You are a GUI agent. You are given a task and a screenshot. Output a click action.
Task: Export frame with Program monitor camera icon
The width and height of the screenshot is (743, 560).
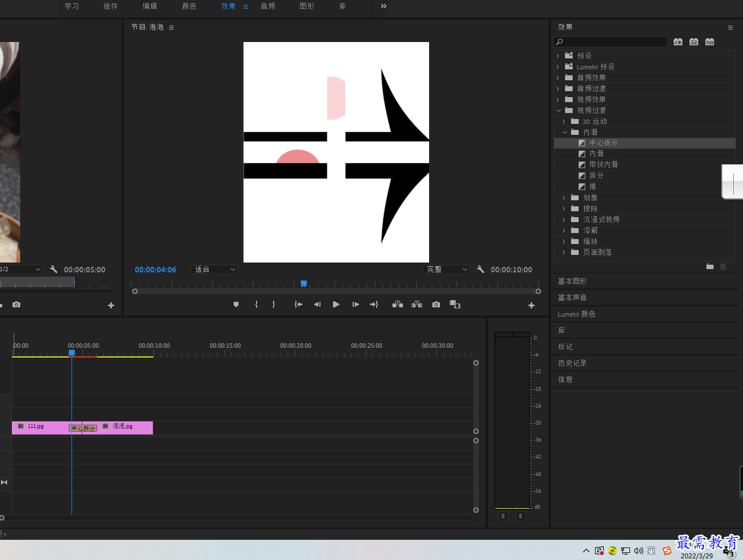[436, 305]
